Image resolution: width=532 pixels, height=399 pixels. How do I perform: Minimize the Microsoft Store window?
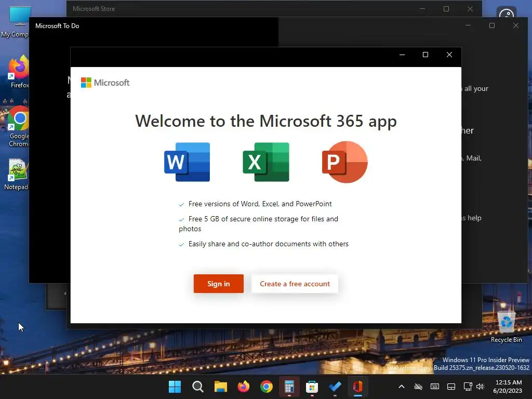click(422, 9)
